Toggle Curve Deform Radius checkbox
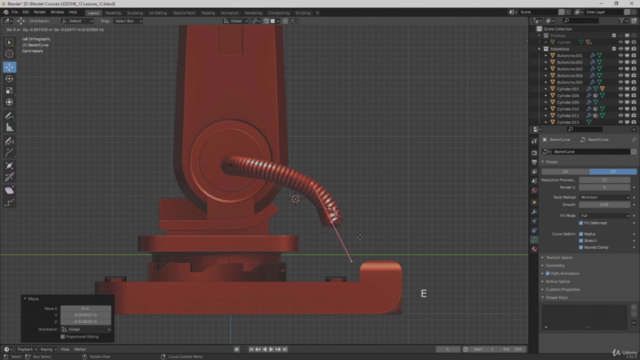The height and width of the screenshot is (360, 640). pyautogui.click(x=581, y=234)
